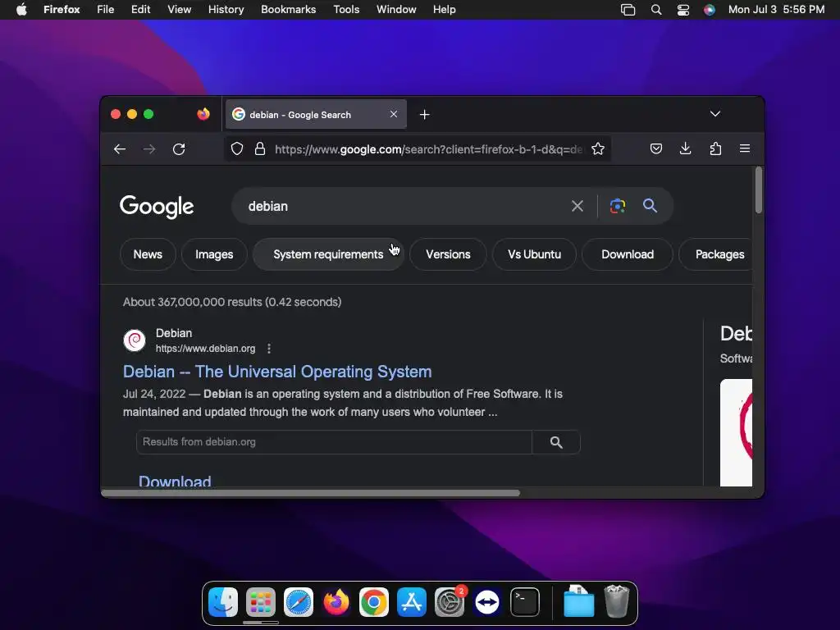Click the https://www.debian.org URL text
Image resolution: width=840 pixels, height=630 pixels.
point(205,349)
